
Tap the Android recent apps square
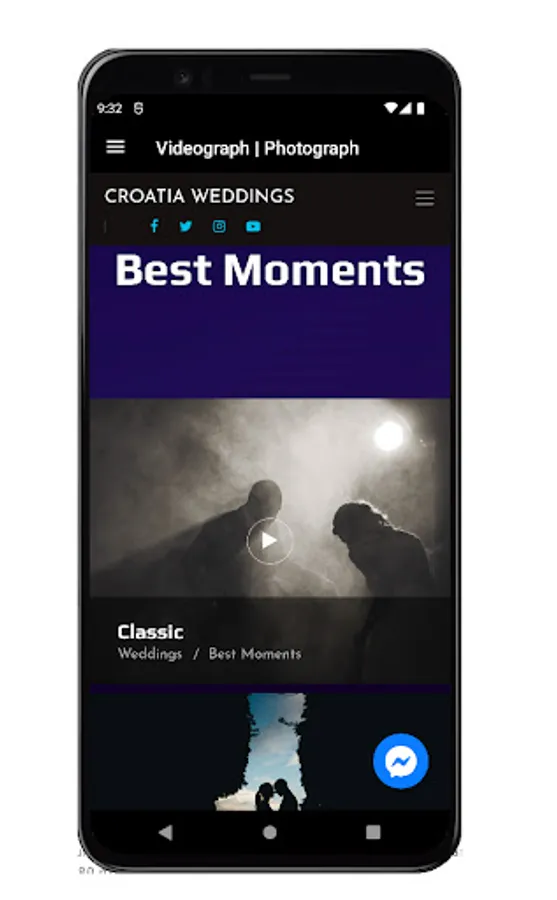[373, 832]
